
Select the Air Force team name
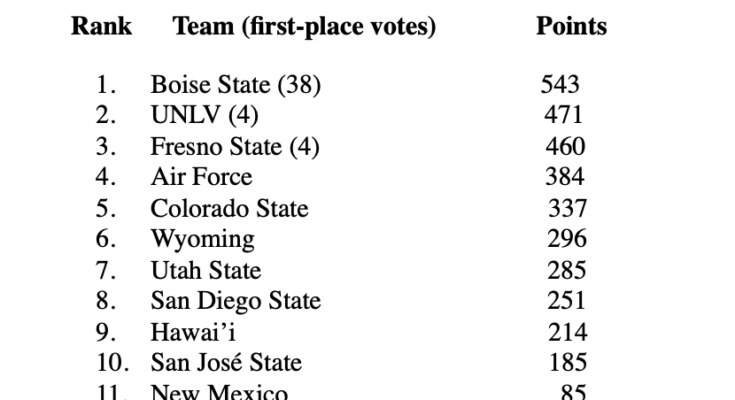click(201, 178)
